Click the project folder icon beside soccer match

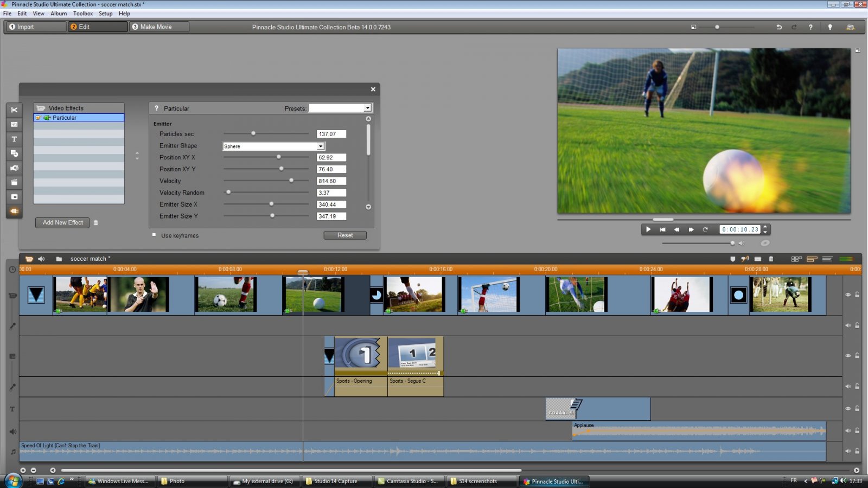[x=59, y=259]
